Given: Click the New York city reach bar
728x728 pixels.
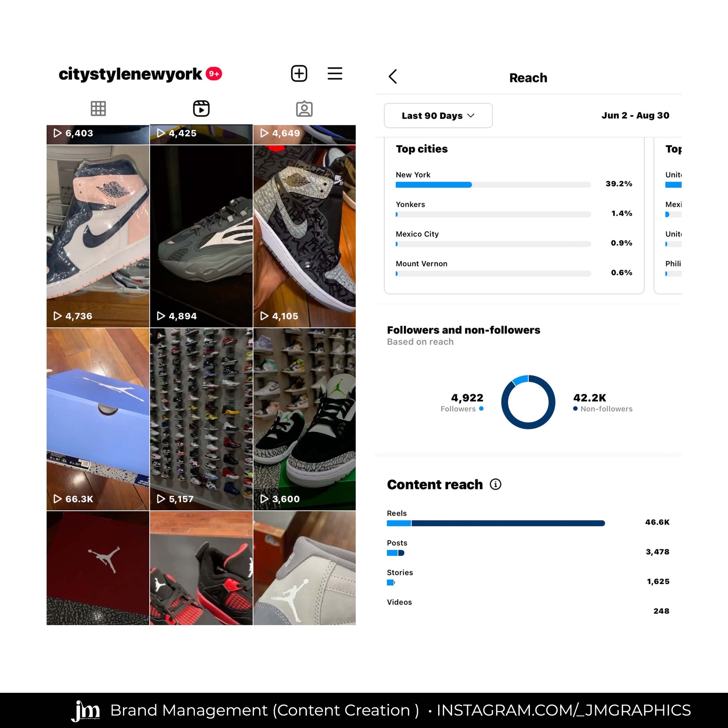Looking at the screenshot, I should coord(493,185).
